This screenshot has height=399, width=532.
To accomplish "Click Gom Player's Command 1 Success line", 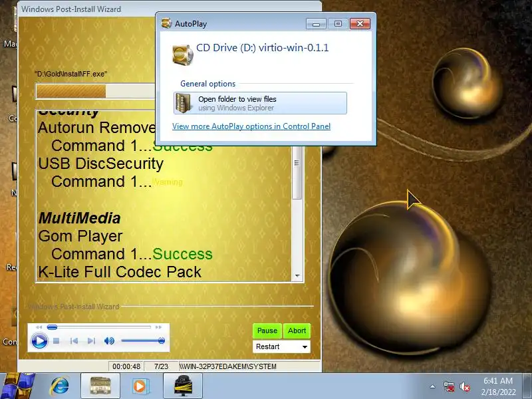I will (x=132, y=254).
